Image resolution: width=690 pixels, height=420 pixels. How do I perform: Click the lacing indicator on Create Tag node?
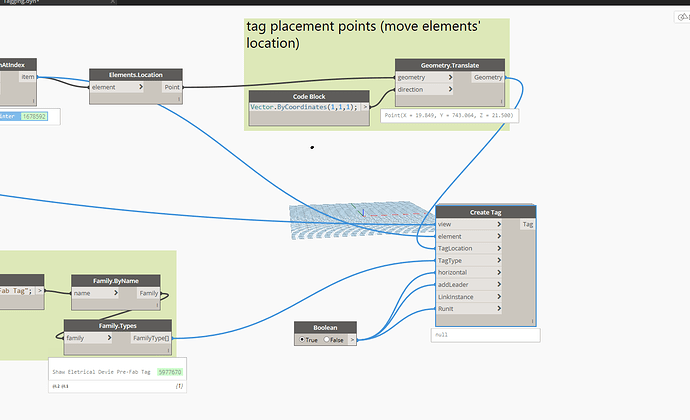click(x=532, y=321)
